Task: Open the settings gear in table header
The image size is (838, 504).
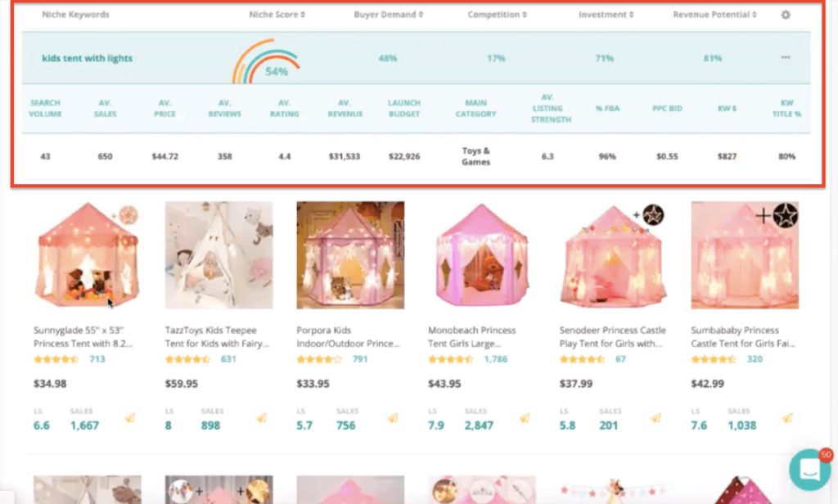Action: (785, 15)
